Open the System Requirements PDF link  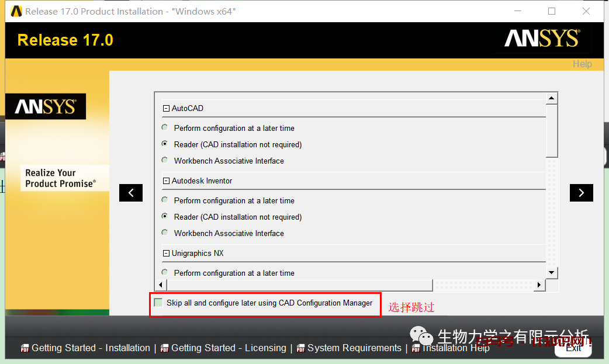(x=354, y=348)
